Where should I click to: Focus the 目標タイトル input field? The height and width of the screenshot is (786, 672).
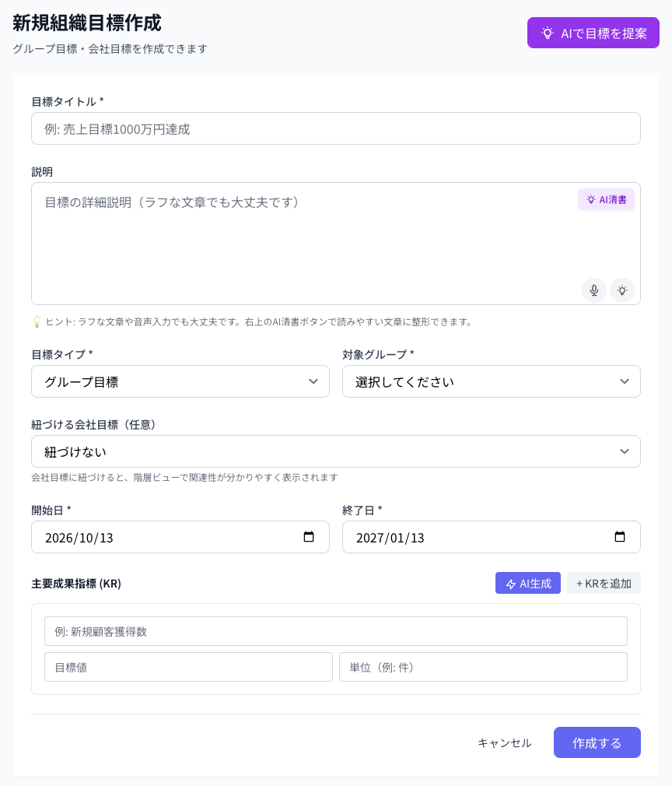pos(336,128)
